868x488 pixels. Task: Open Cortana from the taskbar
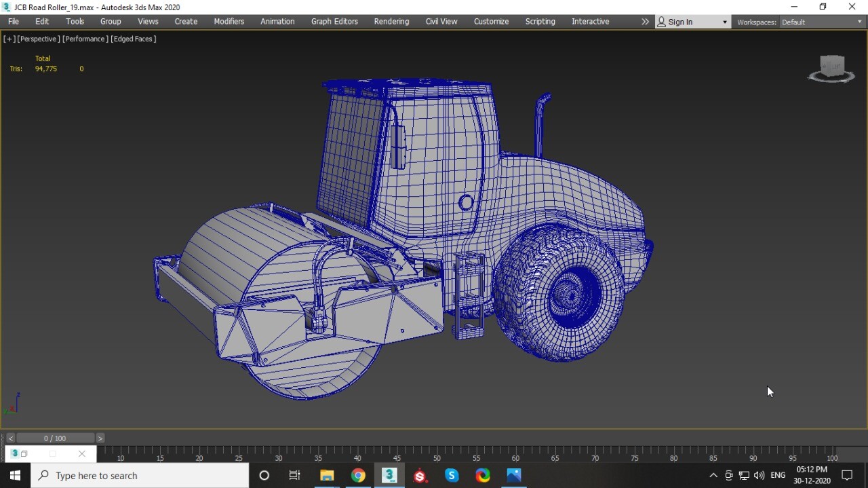click(x=264, y=475)
